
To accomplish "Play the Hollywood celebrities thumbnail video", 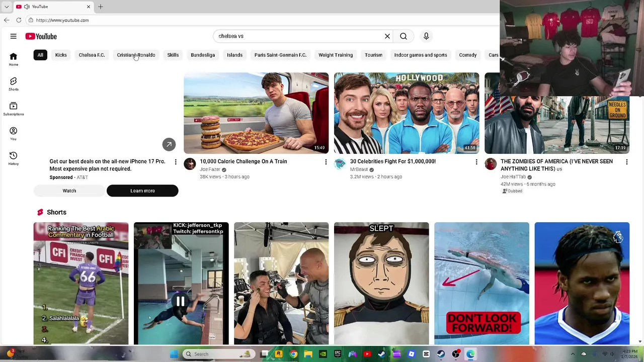I will pyautogui.click(x=407, y=113).
